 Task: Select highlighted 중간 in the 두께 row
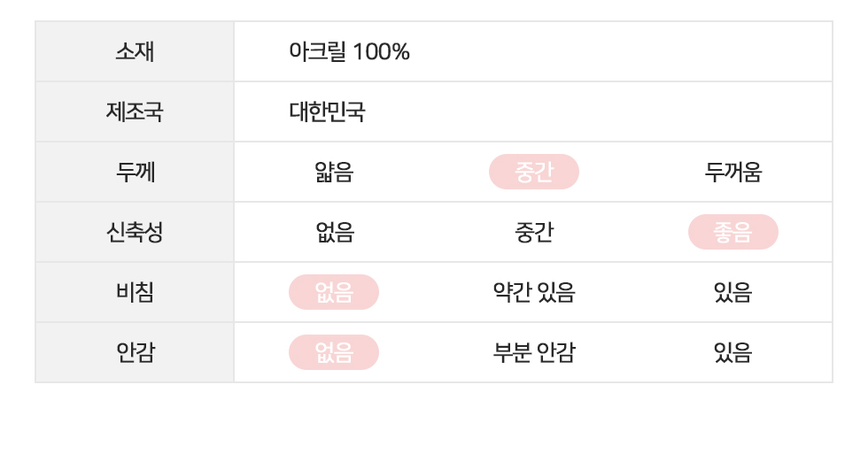(x=534, y=173)
